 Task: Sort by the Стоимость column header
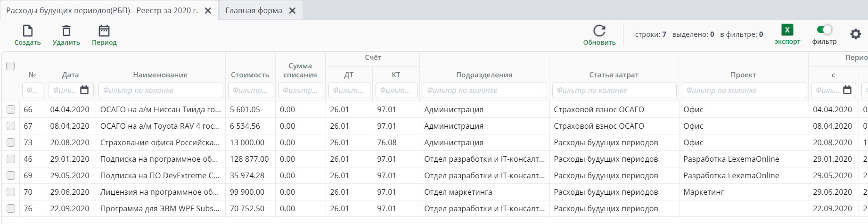[250, 75]
